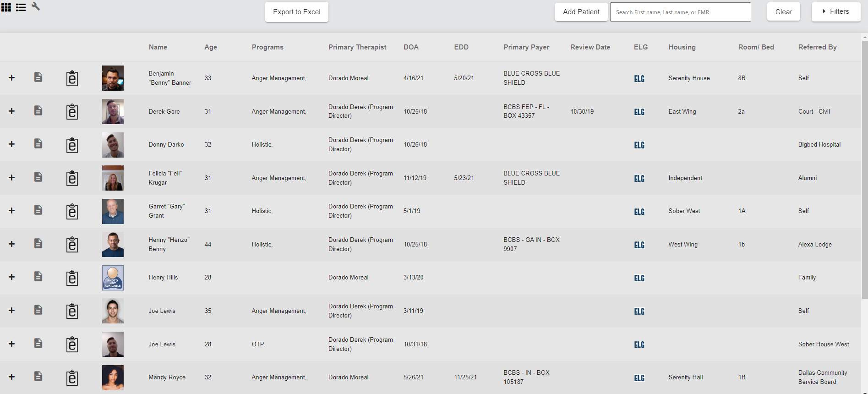Click ELG icon for Benjamin Banner

click(639, 78)
